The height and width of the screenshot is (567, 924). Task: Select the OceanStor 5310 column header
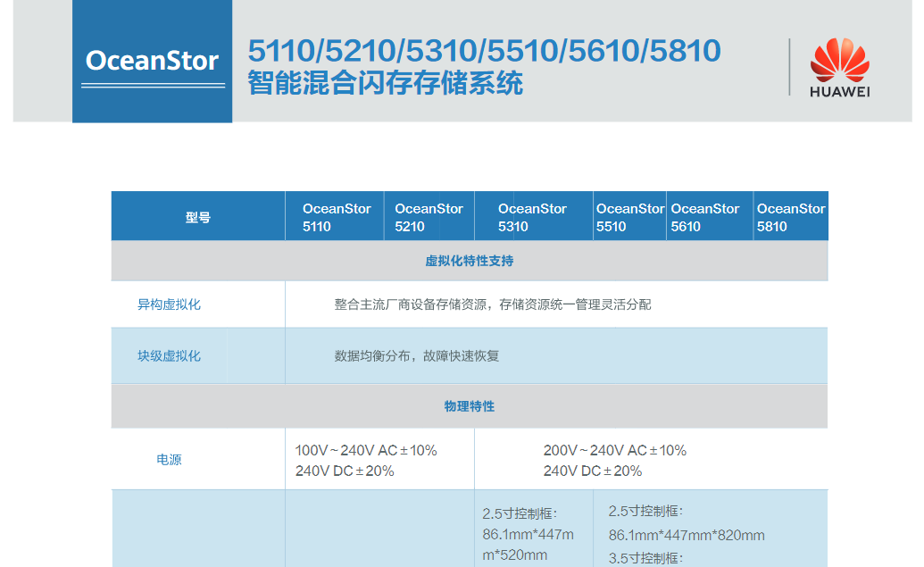click(532, 217)
